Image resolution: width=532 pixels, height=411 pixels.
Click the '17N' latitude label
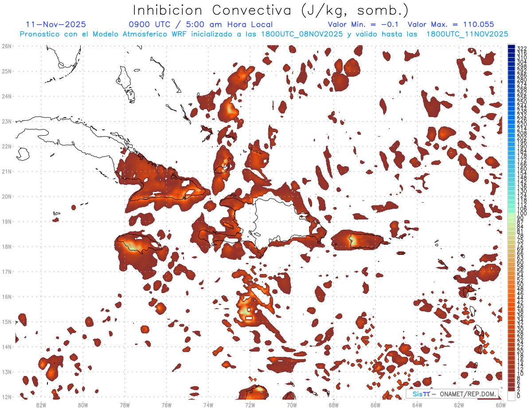(7, 271)
